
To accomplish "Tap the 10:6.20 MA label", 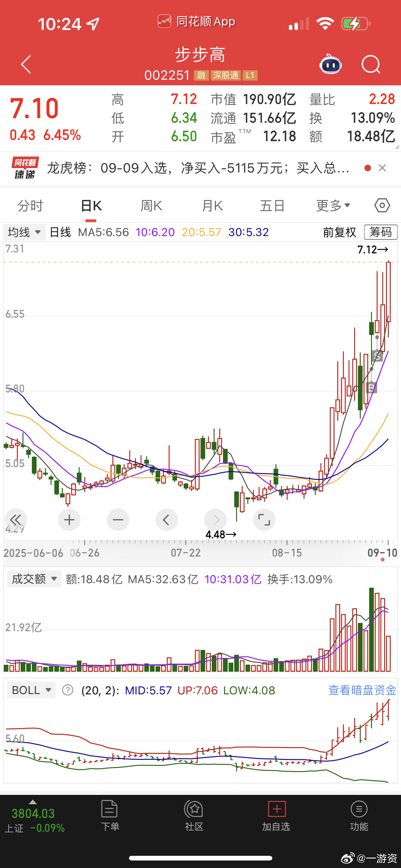I will [155, 232].
